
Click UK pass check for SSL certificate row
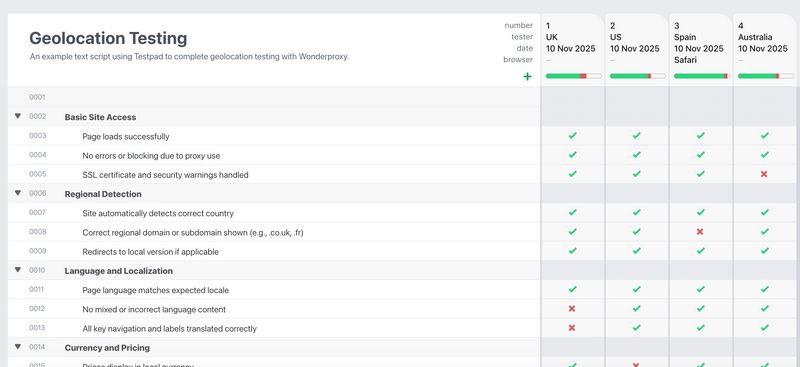572,174
